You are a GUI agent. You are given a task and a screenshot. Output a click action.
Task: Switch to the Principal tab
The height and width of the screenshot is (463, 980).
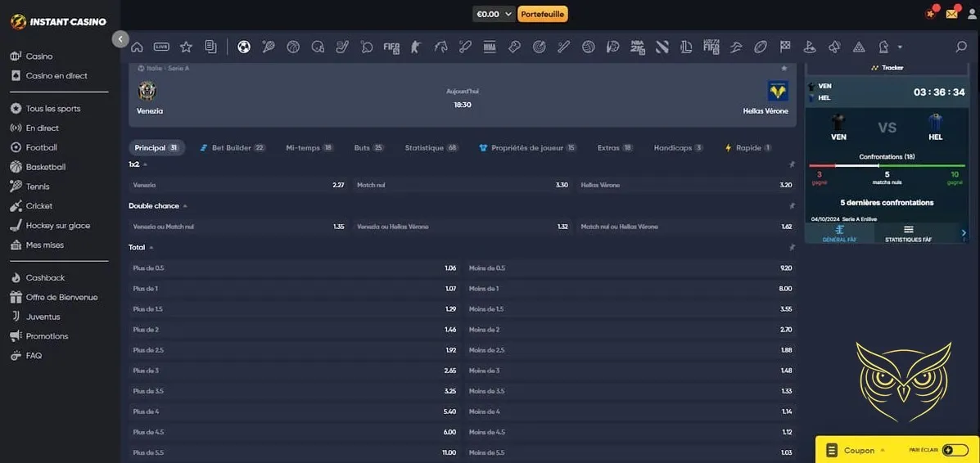[157, 148]
